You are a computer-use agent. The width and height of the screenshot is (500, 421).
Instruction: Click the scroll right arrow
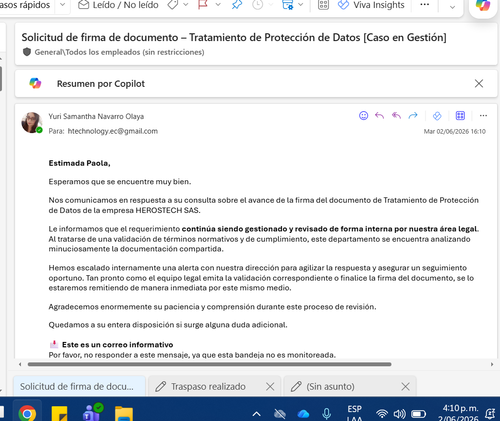pos(492,364)
